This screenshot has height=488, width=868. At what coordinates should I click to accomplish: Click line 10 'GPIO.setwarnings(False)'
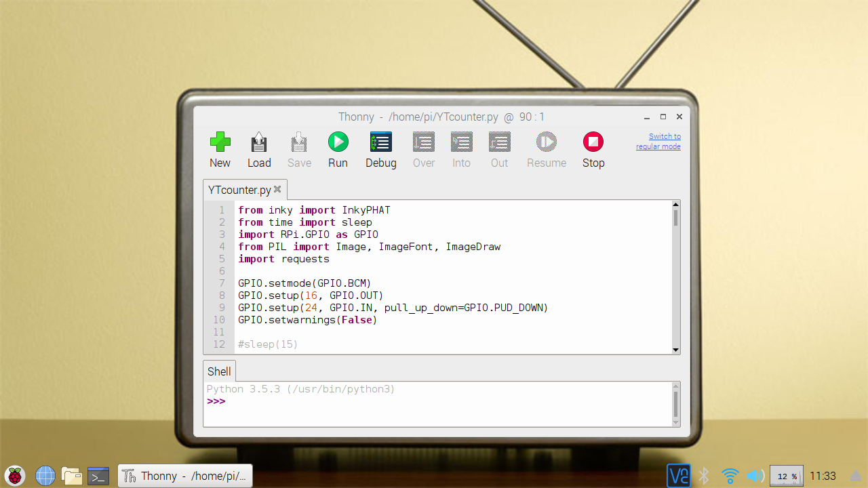coord(308,320)
